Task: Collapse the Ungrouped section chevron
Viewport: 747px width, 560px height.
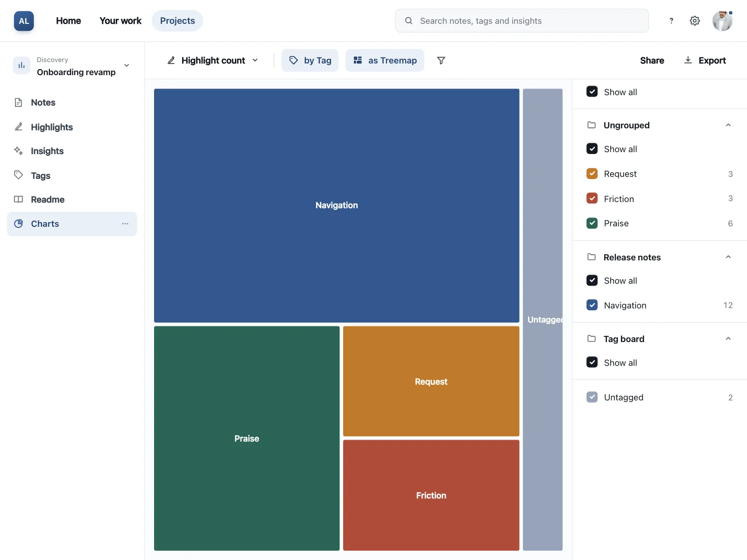Action: tap(728, 125)
